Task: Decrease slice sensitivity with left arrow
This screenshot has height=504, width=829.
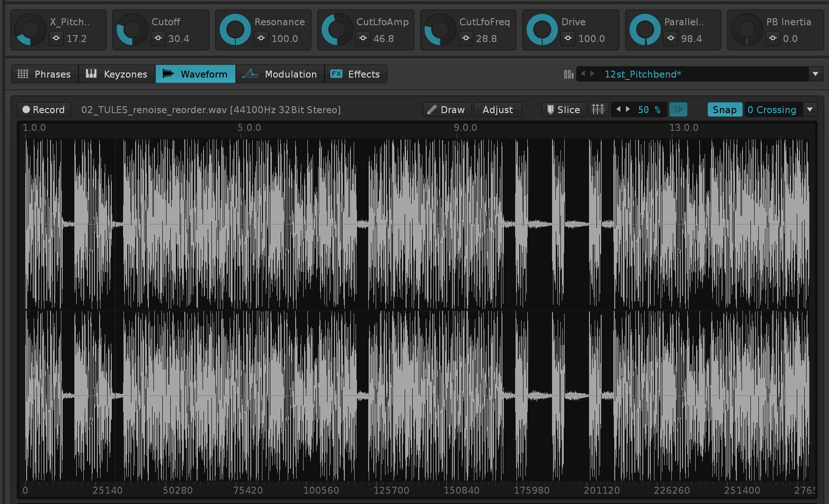Action: [618, 109]
